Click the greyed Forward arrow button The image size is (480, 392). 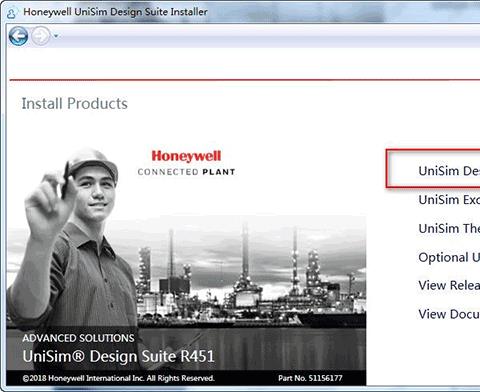[41, 36]
